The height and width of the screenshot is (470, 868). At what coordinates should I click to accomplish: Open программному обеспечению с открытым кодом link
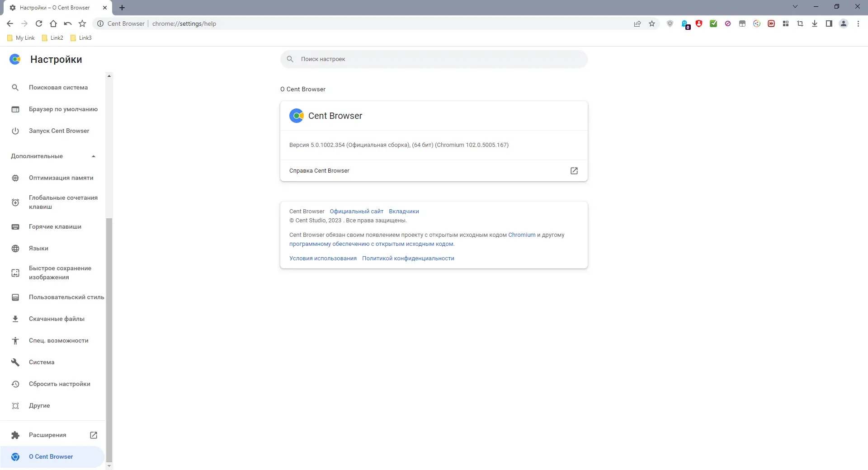point(372,244)
